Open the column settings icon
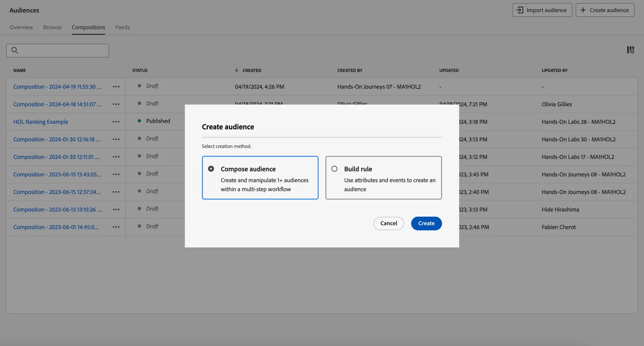The image size is (644, 346). [630, 50]
